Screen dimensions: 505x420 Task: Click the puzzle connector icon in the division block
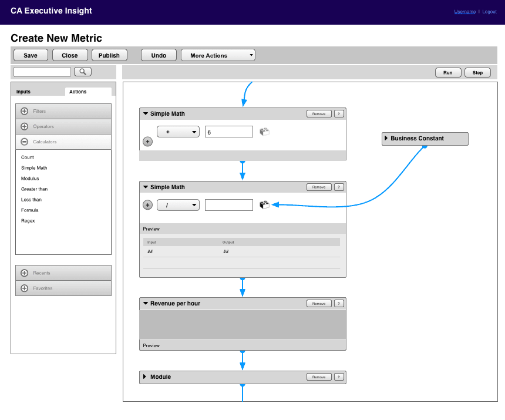[x=264, y=205]
